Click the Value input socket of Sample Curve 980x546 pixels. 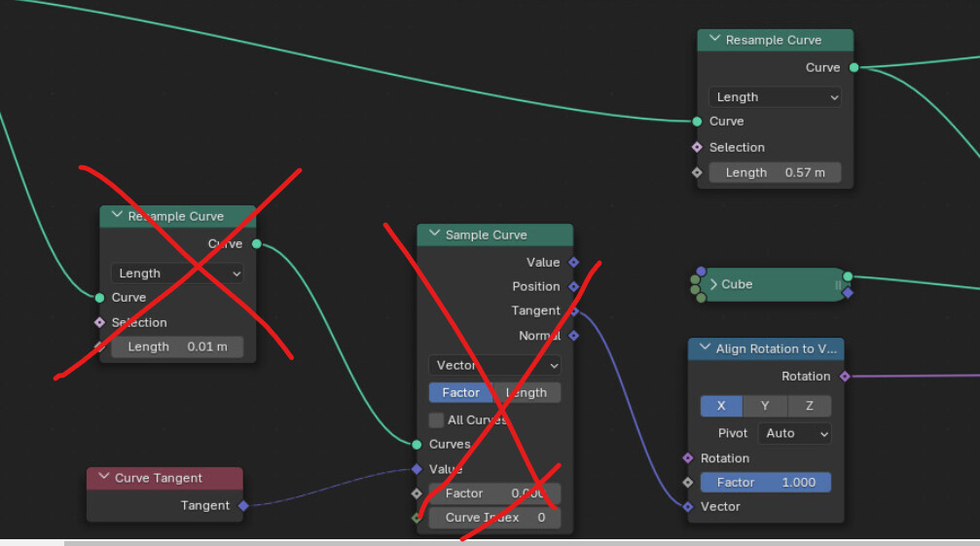point(417,469)
